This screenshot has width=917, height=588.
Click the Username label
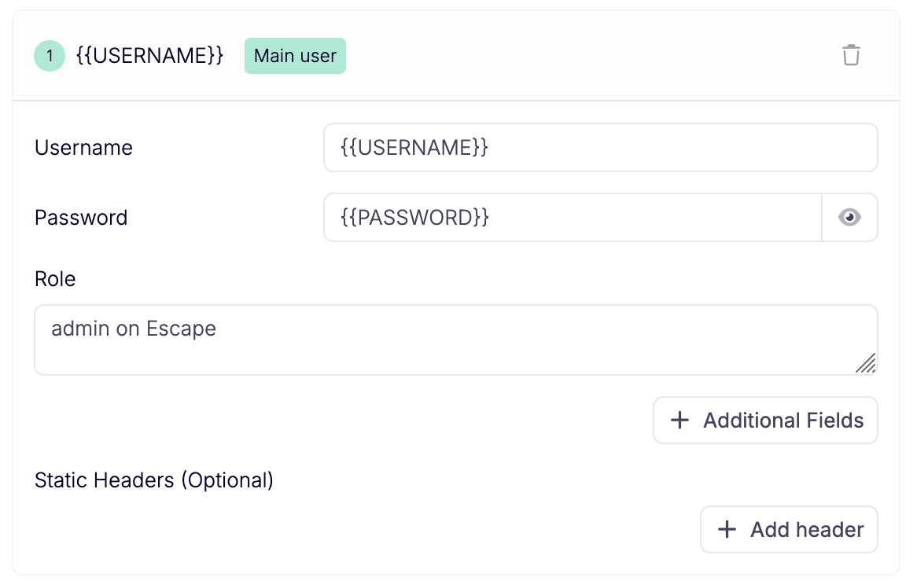pos(83,147)
